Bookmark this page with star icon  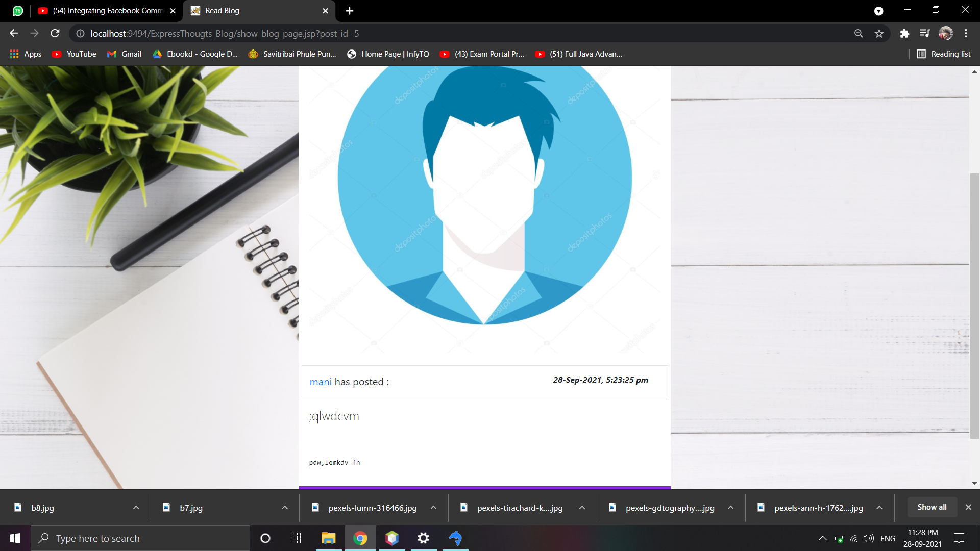(879, 34)
